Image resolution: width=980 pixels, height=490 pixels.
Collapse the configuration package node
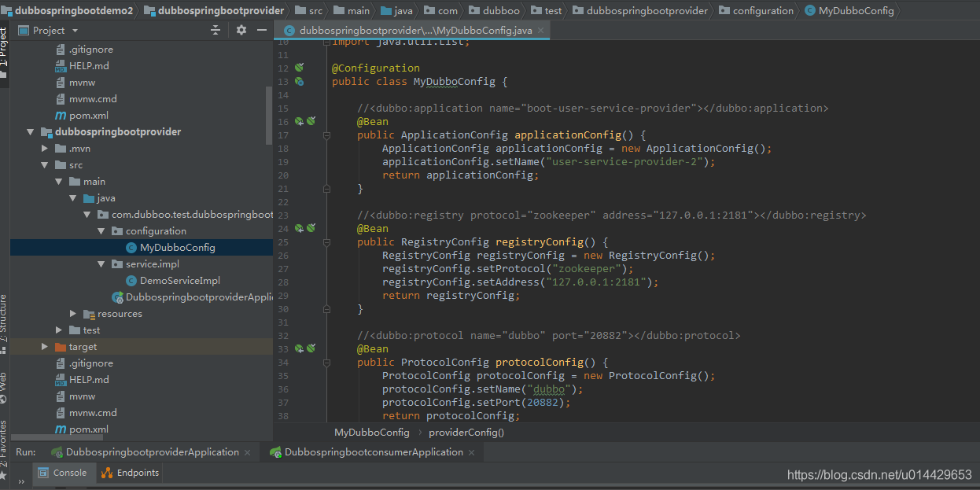click(x=101, y=231)
